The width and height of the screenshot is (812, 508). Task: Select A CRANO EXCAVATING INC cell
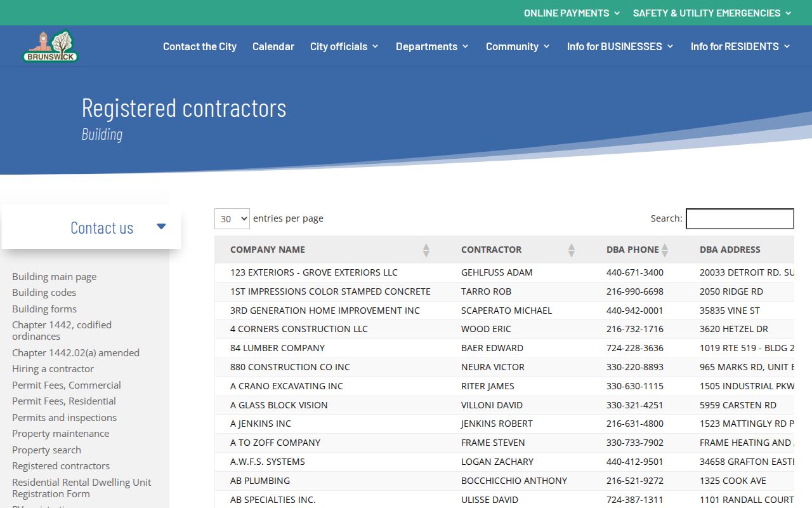pos(287,386)
